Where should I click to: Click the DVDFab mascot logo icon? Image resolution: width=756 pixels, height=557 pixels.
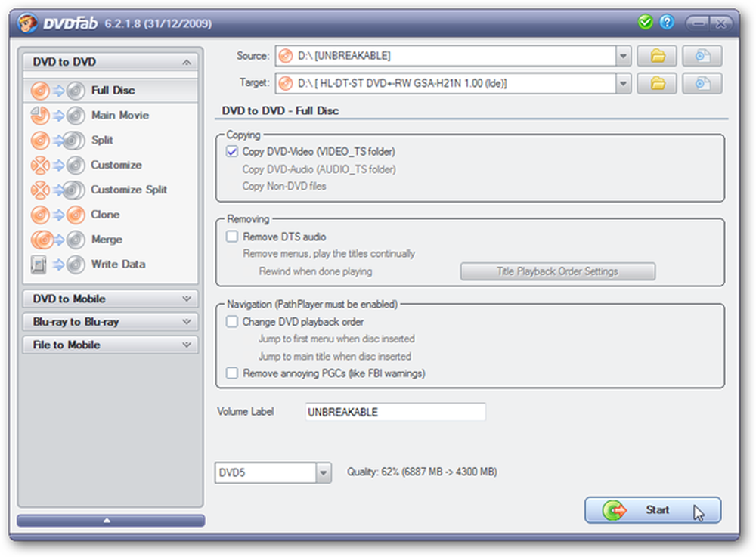(x=27, y=23)
